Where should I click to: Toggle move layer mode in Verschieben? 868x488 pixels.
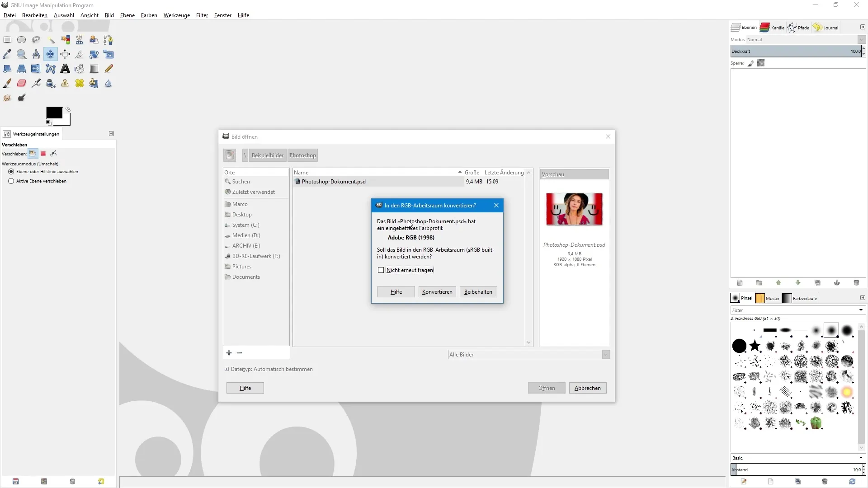tap(33, 154)
